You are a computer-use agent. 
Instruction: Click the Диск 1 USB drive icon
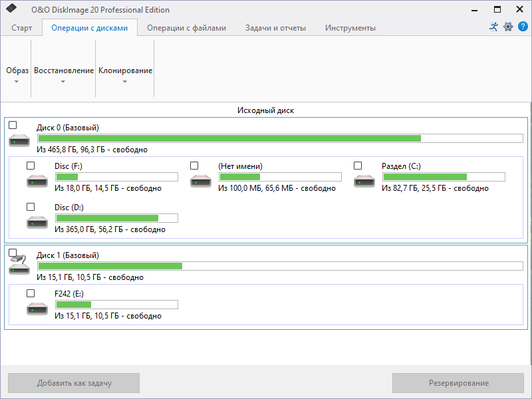coord(19,265)
